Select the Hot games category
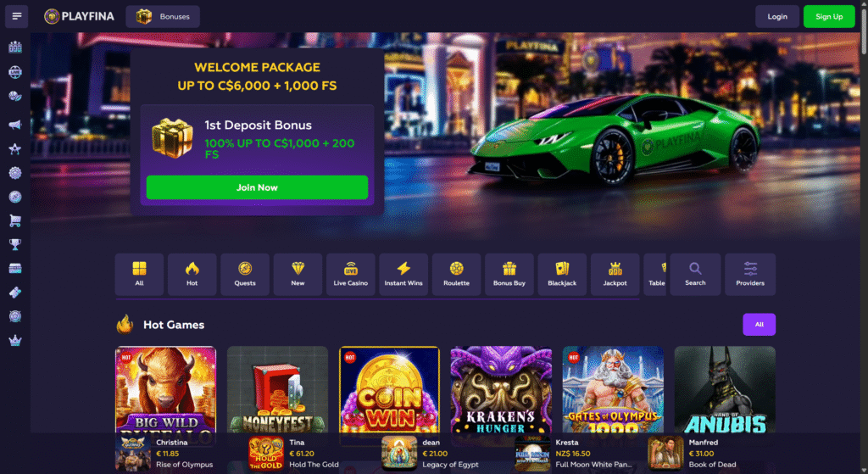This screenshot has height=474, width=868. [192, 274]
